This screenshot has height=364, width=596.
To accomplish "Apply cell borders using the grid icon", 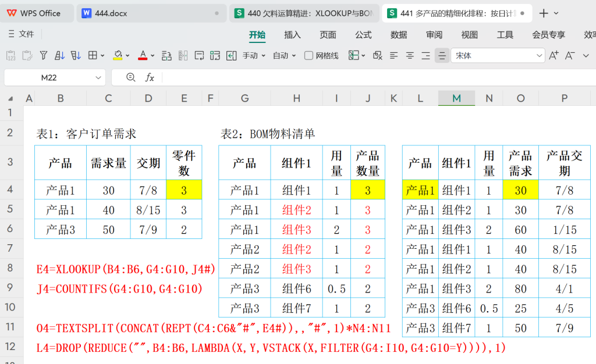I will 93,55.
